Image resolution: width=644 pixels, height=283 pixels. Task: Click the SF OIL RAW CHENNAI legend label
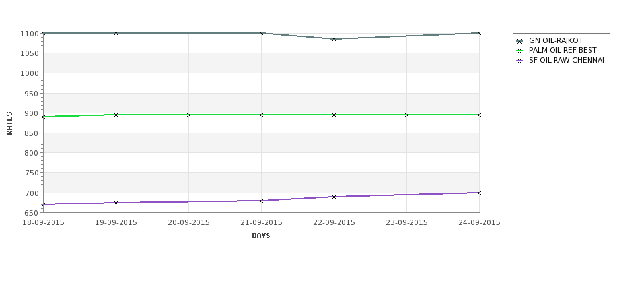(x=566, y=60)
